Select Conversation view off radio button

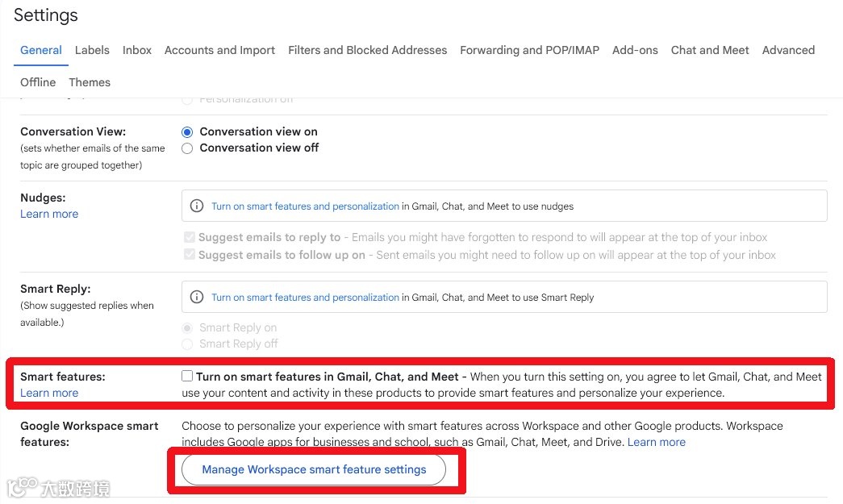tap(187, 148)
